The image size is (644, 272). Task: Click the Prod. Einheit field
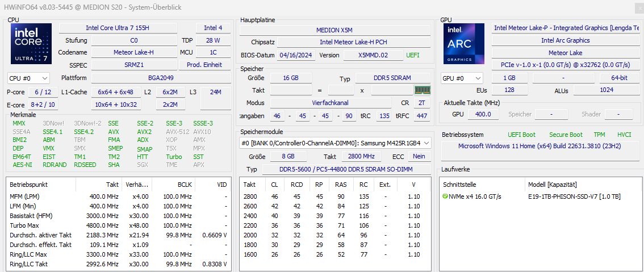click(x=204, y=65)
